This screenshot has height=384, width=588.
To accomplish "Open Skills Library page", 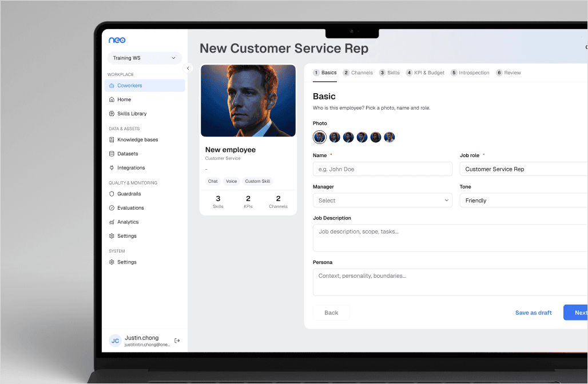I will [145, 114].
